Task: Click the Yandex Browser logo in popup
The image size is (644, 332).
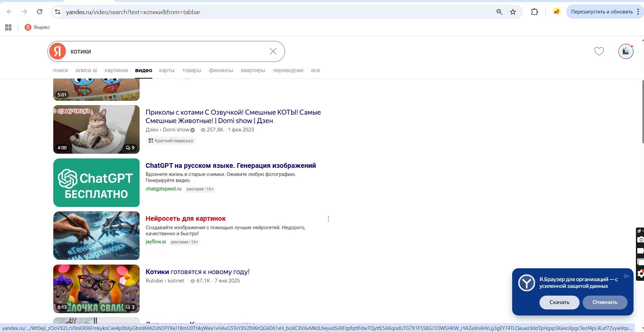Action: coord(527,283)
